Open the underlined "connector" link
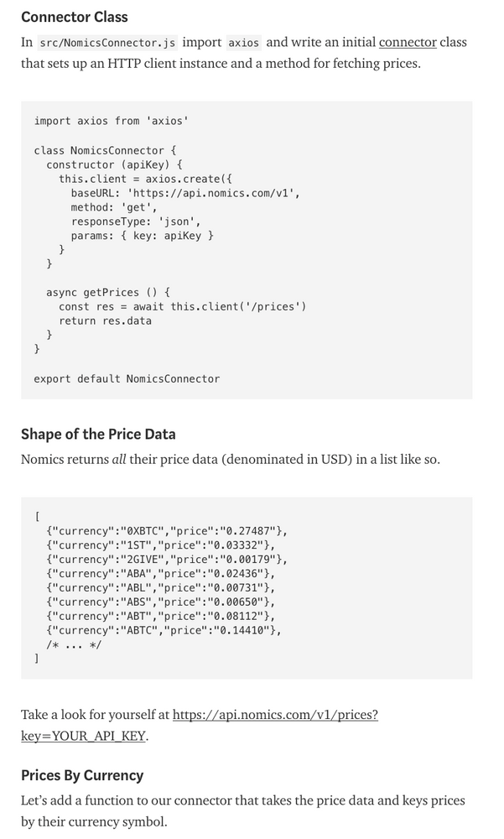The height and width of the screenshot is (839, 504). tap(408, 42)
